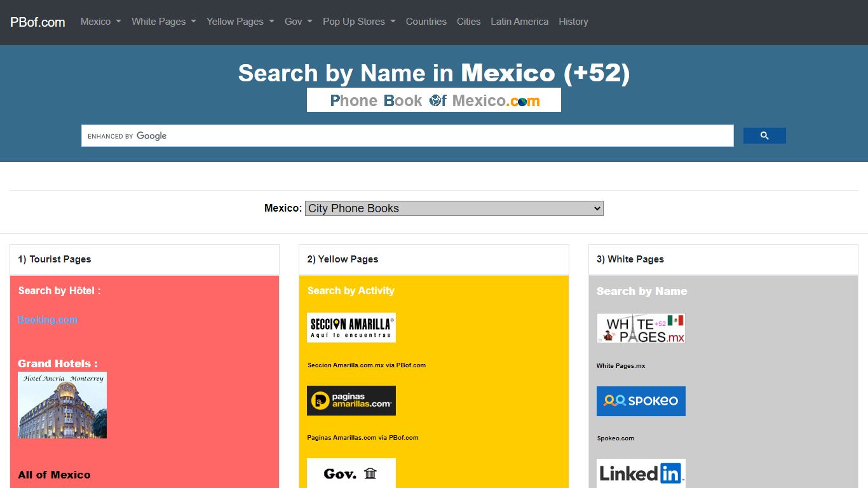Expand the White Pages nav dropdown
The height and width of the screenshot is (488, 868).
tap(164, 22)
